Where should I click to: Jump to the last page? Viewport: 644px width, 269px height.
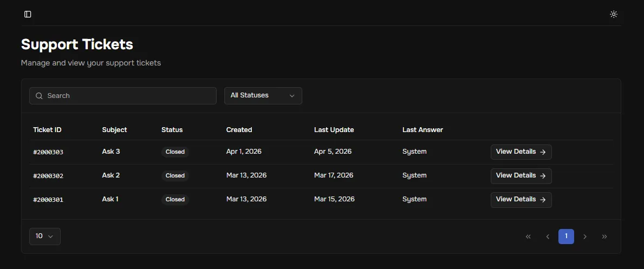604,237
